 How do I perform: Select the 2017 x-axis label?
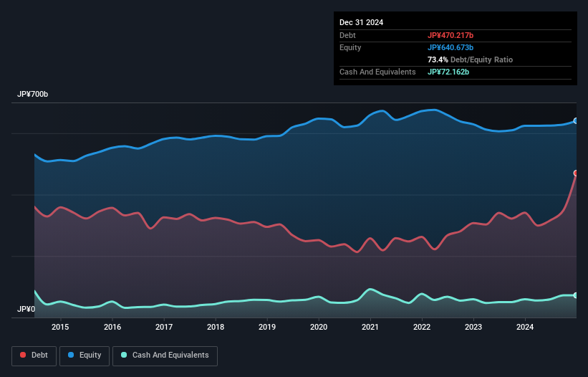(x=164, y=327)
